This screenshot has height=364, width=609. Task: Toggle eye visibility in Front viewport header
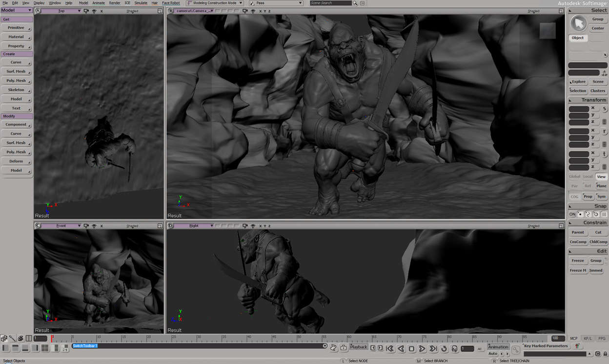[94, 226]
